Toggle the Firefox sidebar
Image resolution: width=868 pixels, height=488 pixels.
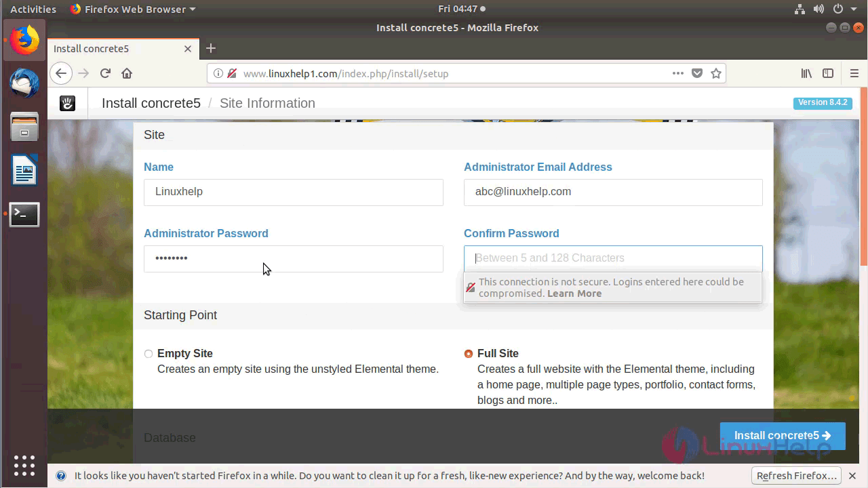[828, 73]
